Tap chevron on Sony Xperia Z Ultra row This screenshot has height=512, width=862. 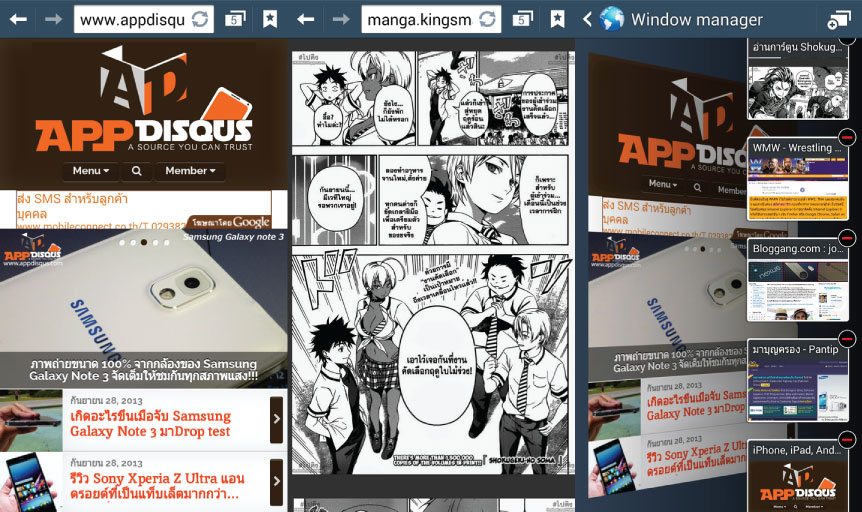277,482
